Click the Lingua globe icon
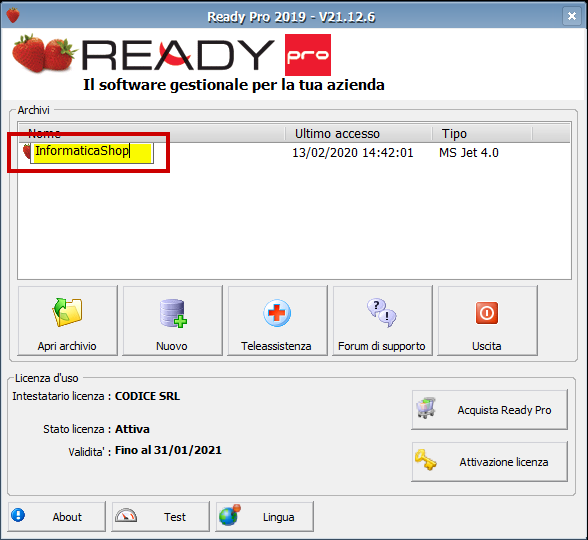 (230, 515)
